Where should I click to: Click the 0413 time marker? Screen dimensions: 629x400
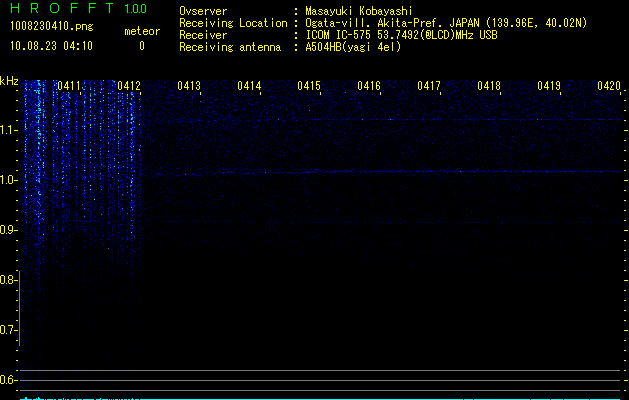click(x=189, y=86)
